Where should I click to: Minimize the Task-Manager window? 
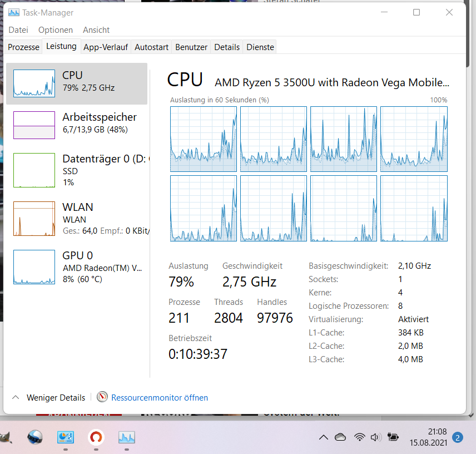point(384,12)
